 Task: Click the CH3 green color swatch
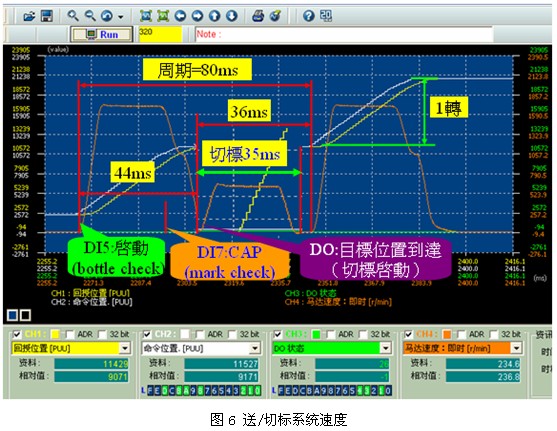pos(316,334)
